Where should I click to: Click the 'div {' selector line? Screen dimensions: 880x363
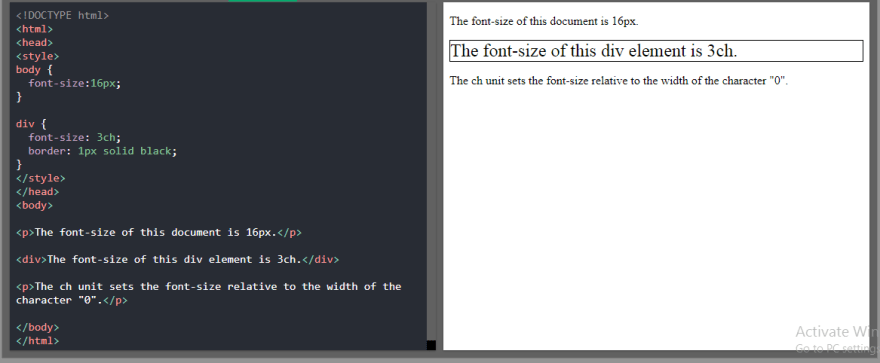pyautogui.click(x=31, y=124)
